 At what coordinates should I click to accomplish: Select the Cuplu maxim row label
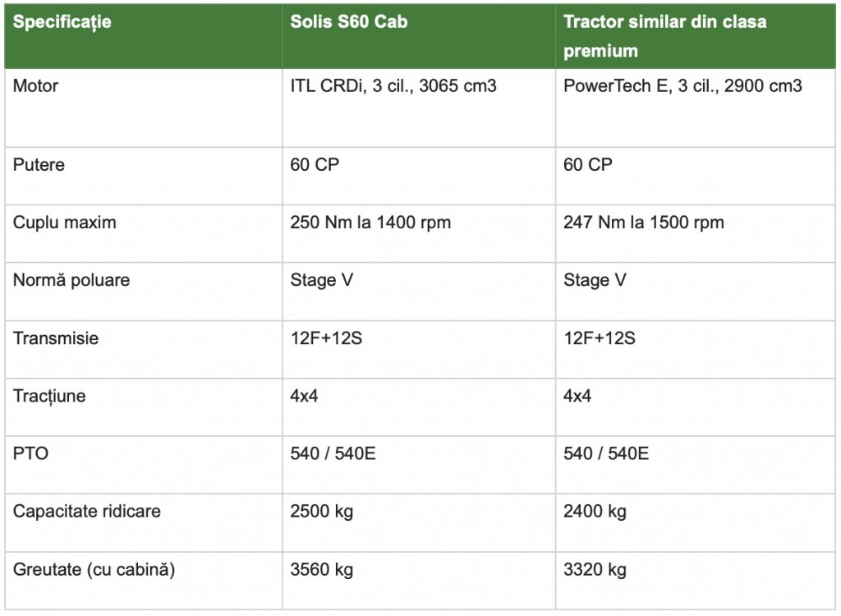(x=65, y=223)
